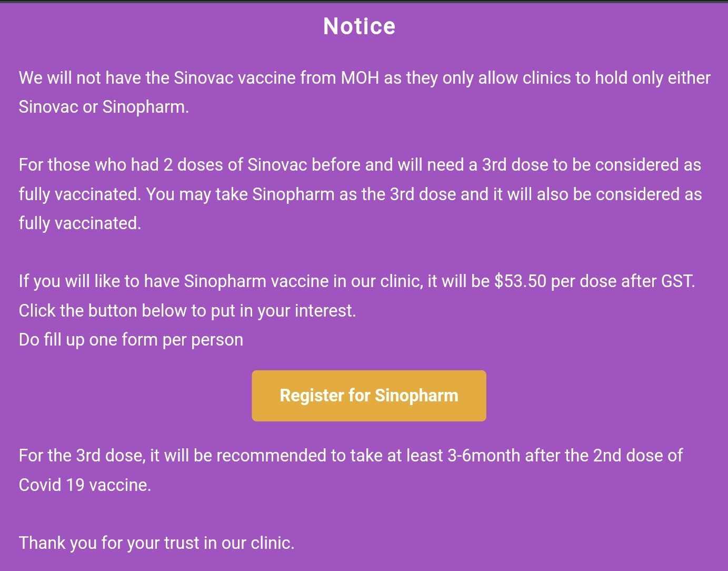Click the word MOH in first sentence
The image size is (728, 571).
pyautogui.click(x=360, y=78)
